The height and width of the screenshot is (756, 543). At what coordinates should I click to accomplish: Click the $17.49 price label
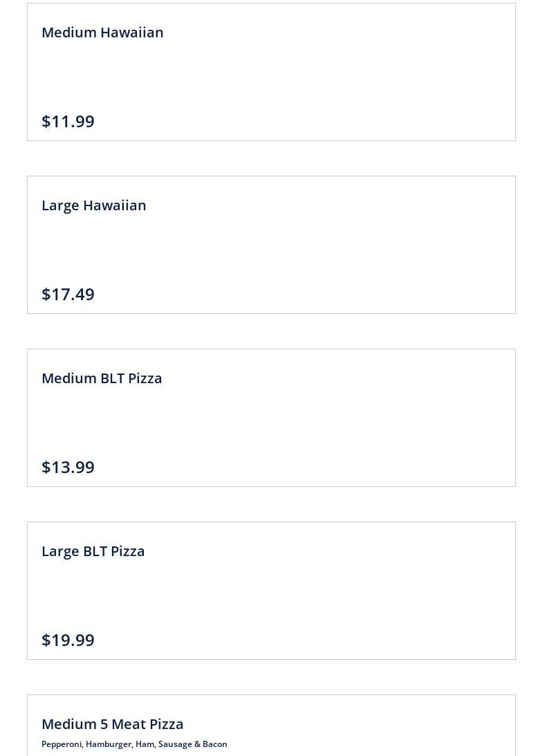click(x=68, y=294)
